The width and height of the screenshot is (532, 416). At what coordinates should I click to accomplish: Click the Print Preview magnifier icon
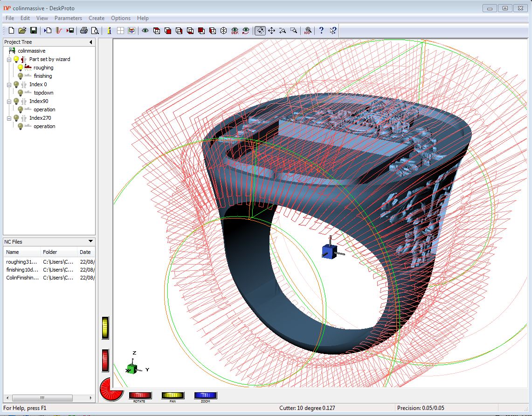95,31
